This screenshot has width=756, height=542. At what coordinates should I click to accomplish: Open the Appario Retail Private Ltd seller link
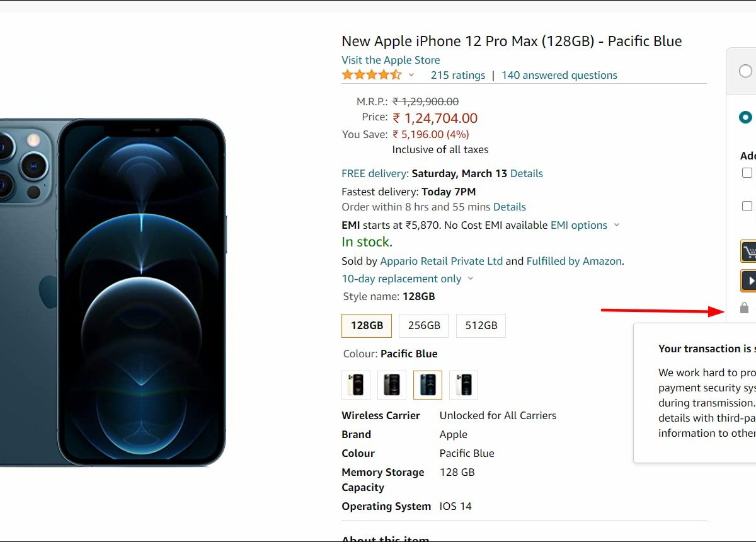tap(441, 261)
